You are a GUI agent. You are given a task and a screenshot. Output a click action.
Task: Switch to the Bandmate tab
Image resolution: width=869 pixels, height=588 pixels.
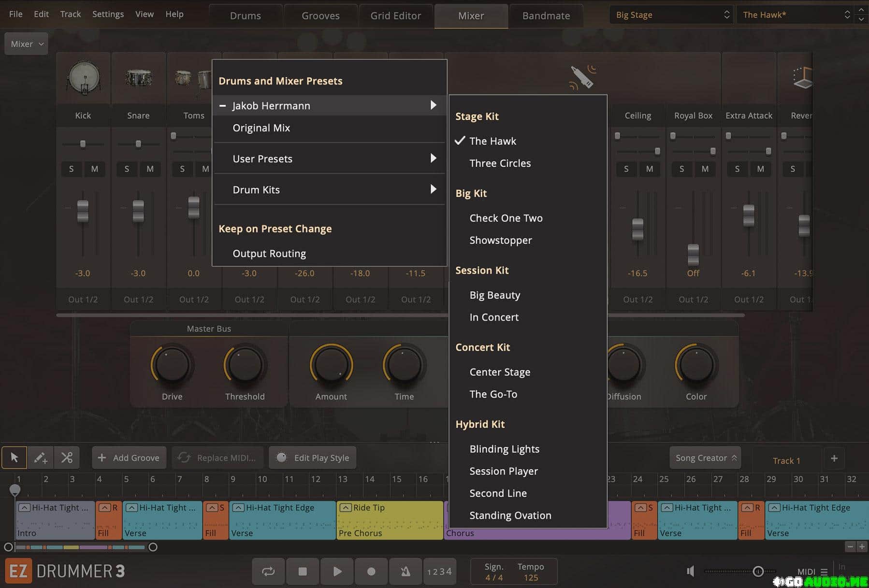pyautogui.click(x=546, y=16)
